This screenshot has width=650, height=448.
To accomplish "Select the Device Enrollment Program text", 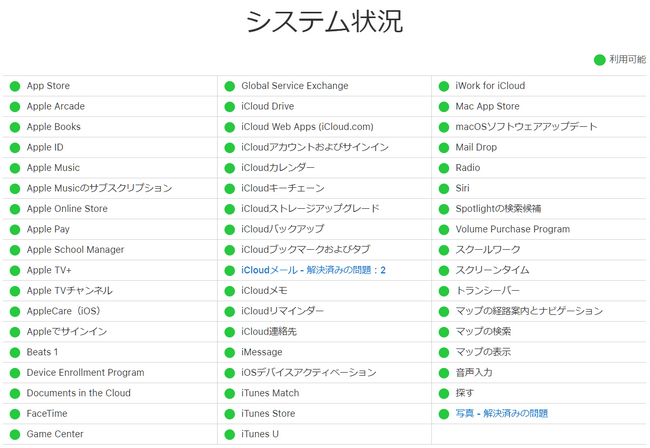I will 85,373.
